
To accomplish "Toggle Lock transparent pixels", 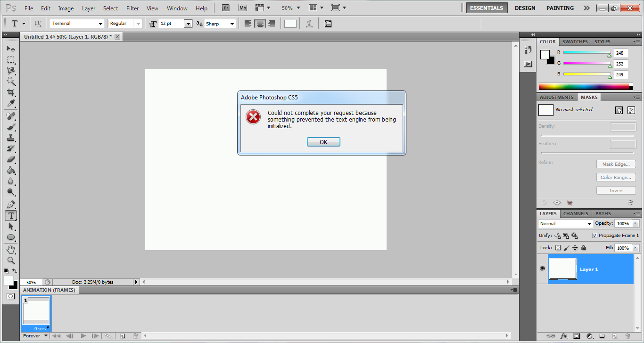I will (558, 248).
